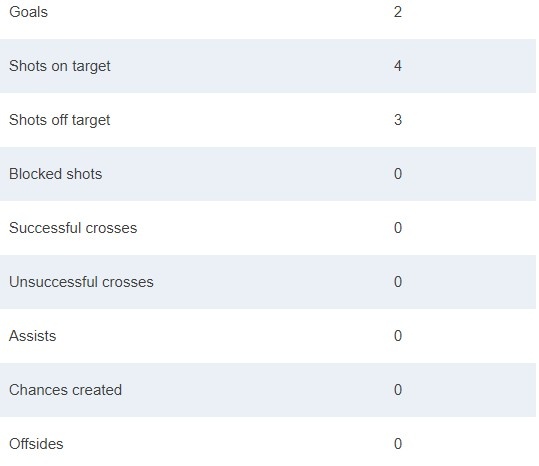This screenshot has width=539, height=466.
Task: Click the Shots on target label
Action: 60,66
